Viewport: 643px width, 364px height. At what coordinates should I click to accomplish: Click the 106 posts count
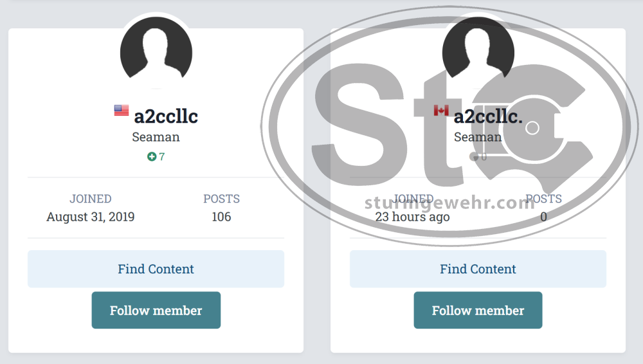[x=221, y=217]
